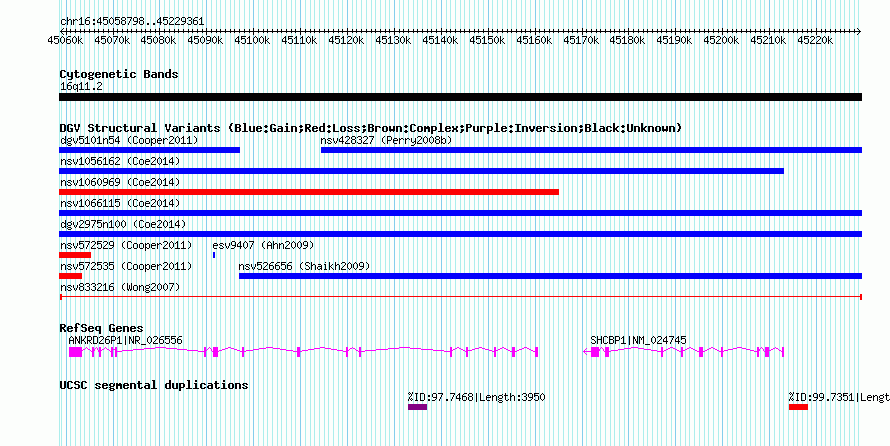The height and width of the screenshot is (446, 890).
Task: Click the 45060k ruler tick label
Action: (66, 41)
